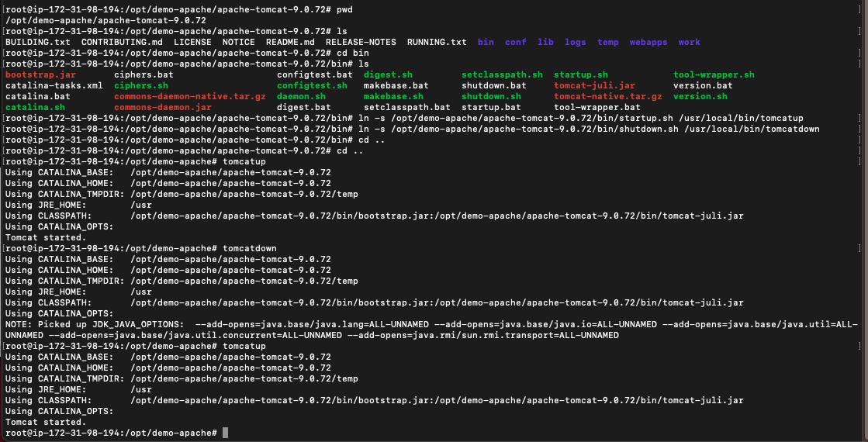This screenshot has height=442, width=868.
Task: Click CONTRIBUTING.md in the directory listing
Action: tap(122, 42)
